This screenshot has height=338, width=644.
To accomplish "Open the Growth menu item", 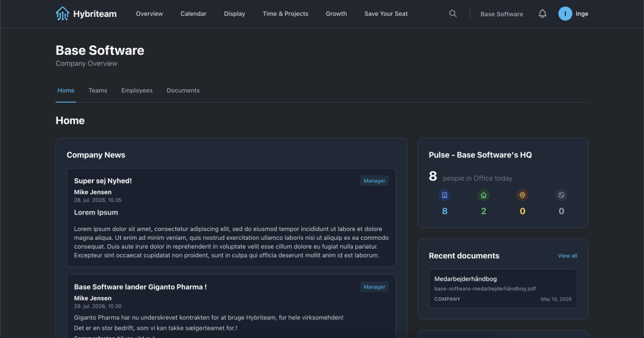I will coord(336,14).
